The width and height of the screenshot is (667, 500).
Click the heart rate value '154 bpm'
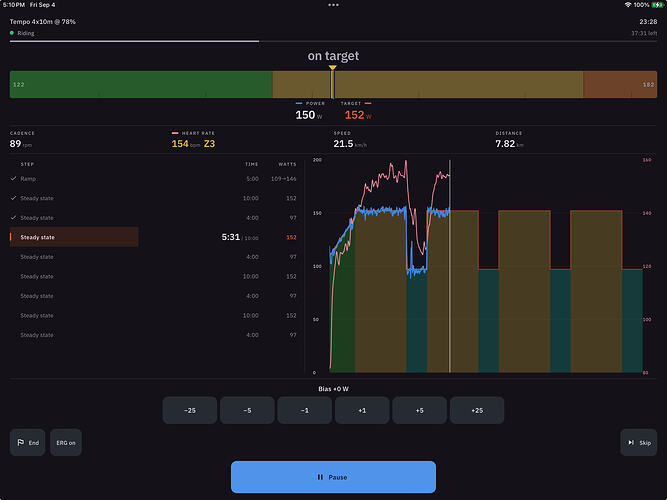point(186,144)
